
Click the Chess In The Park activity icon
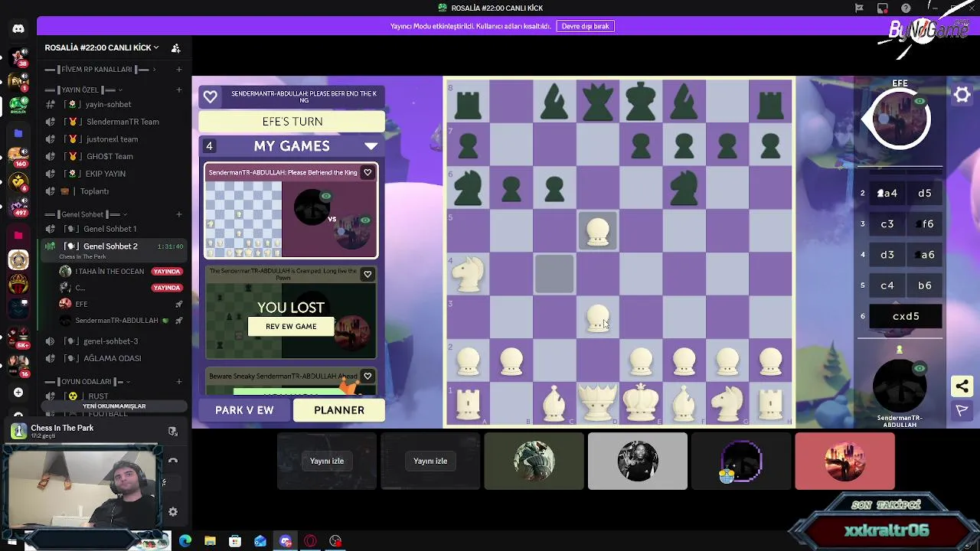(18, 431)
